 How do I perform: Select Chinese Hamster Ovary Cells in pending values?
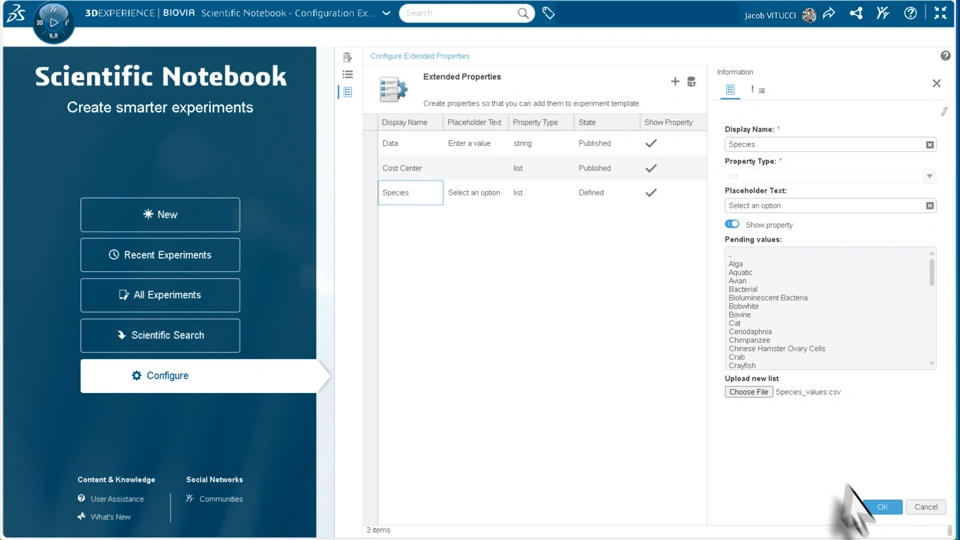click(776, 348)
